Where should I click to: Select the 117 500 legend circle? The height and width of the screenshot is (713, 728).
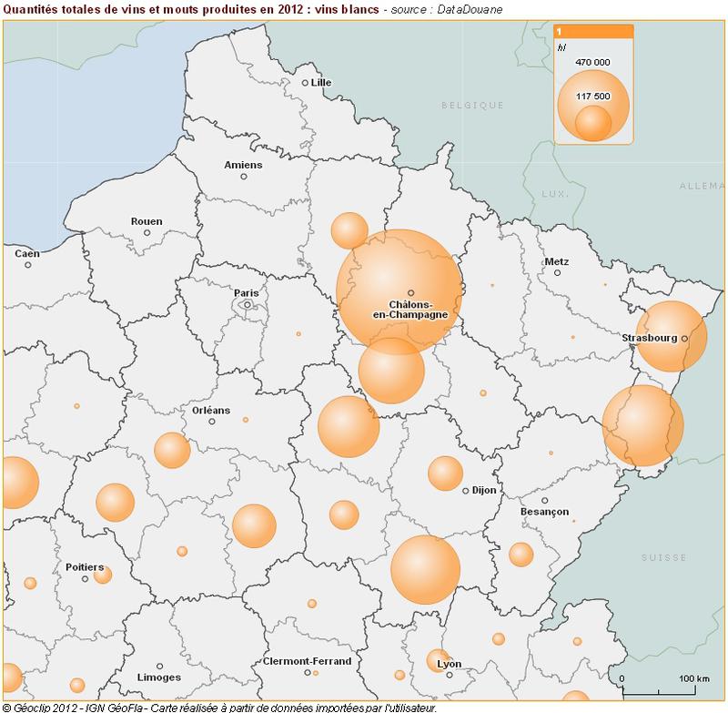point(594,121)
